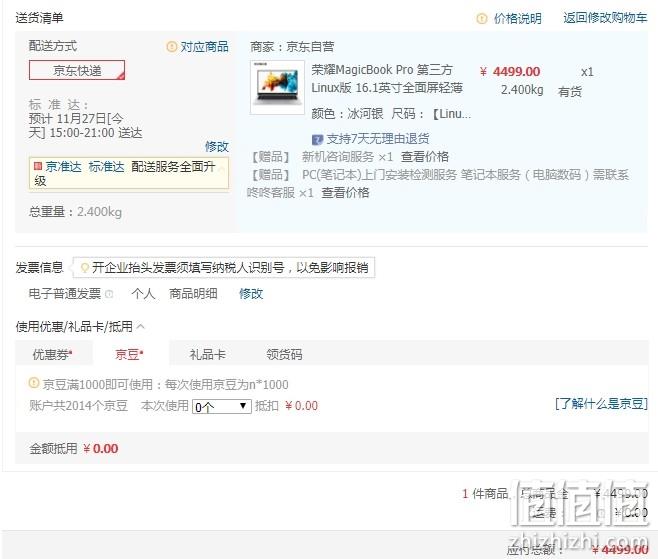The height and width of the screenshot is (559, 658).
Task: Click 总重量：2.400kg text
Action: (x=75, y=212)
